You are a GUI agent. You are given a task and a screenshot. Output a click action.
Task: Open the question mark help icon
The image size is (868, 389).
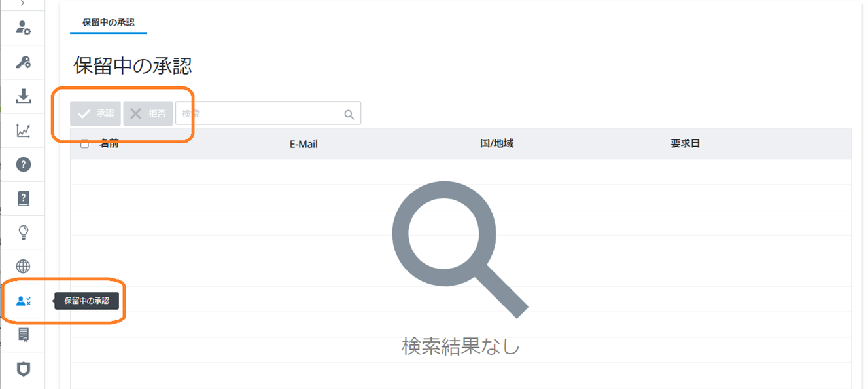[x=23, y=164]
